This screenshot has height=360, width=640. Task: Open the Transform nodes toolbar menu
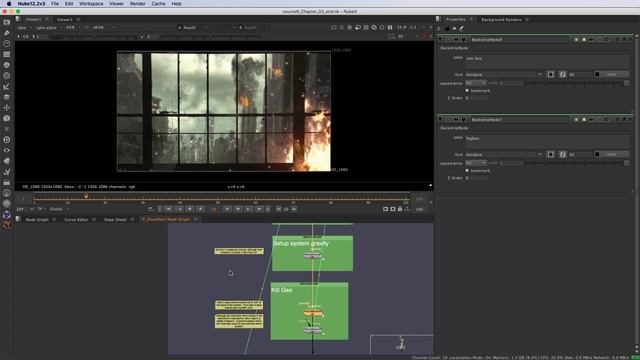[7, 108]
